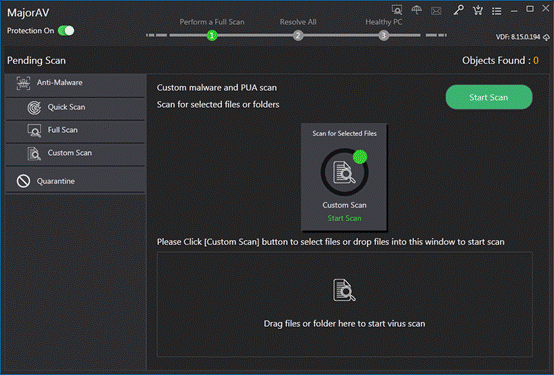
Task: Click the Pending Scan heading
Action: [x=36, y=61]
